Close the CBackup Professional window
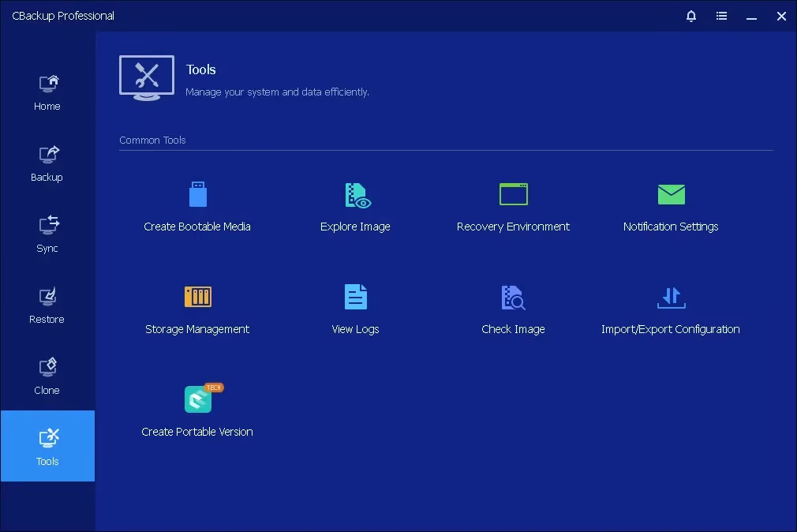The height and width of the screenshot is (532, 797). [x=781, y=16]
